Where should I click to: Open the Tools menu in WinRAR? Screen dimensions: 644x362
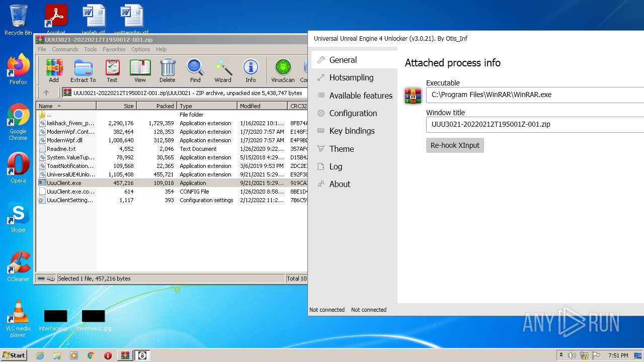[91, 49]
